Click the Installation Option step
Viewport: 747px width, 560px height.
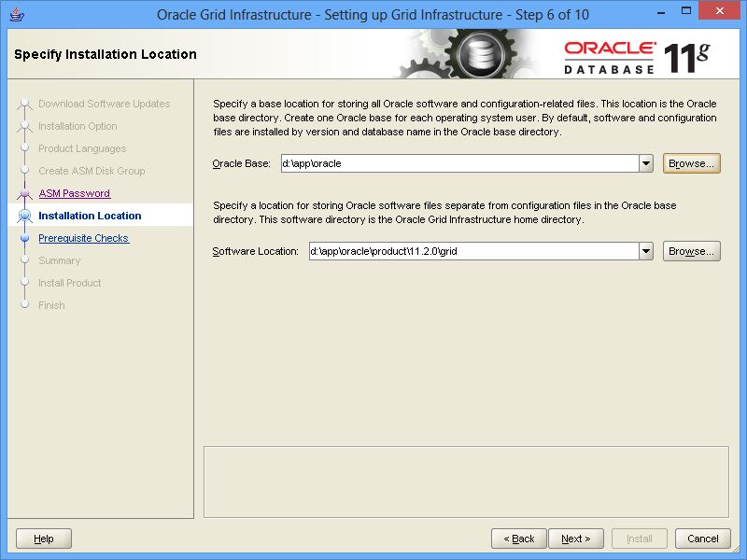click(78, 126)
